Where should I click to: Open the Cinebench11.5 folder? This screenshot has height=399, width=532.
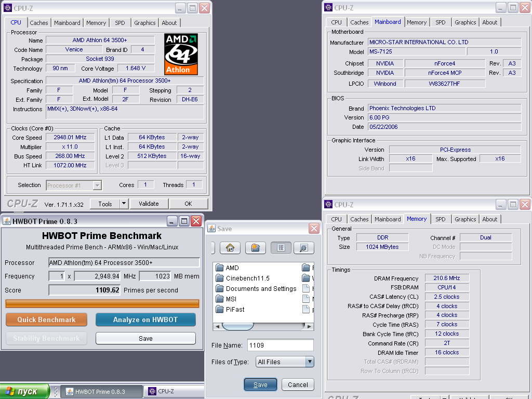pyautogui.click(x=243, y=278)
